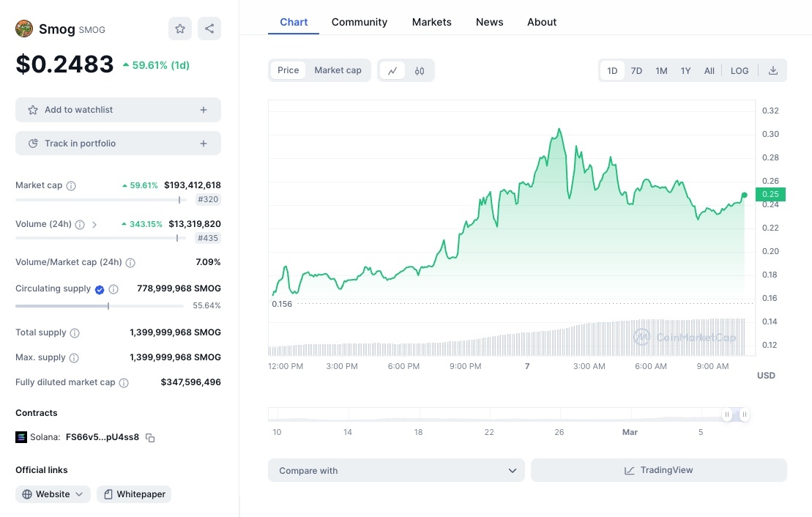812x517 pixels.
Task: Click plus on Track in portfolio
Action: (204, 144)
